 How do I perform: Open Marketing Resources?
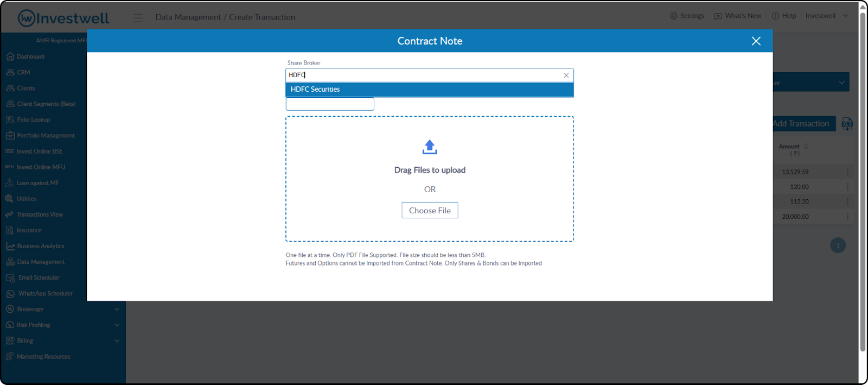43,357
